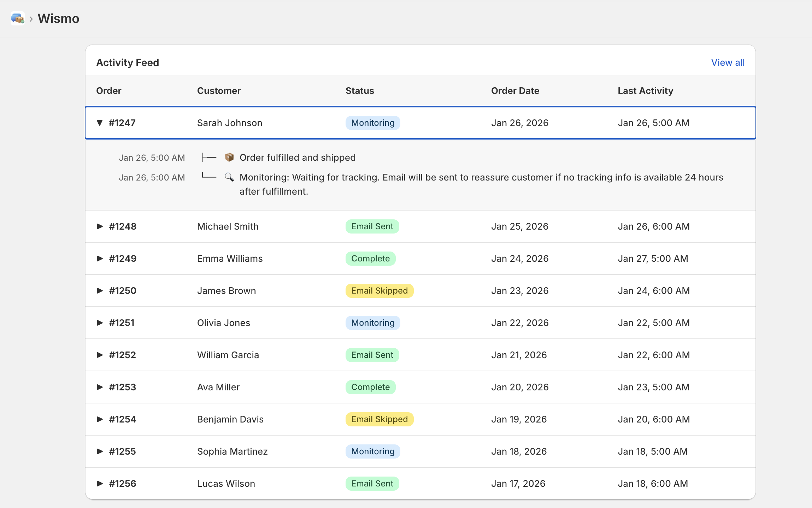This screenshot has height=508, width=812.
Task: Expand order #1253 for Ava Miller
Action: pos(100,387)
